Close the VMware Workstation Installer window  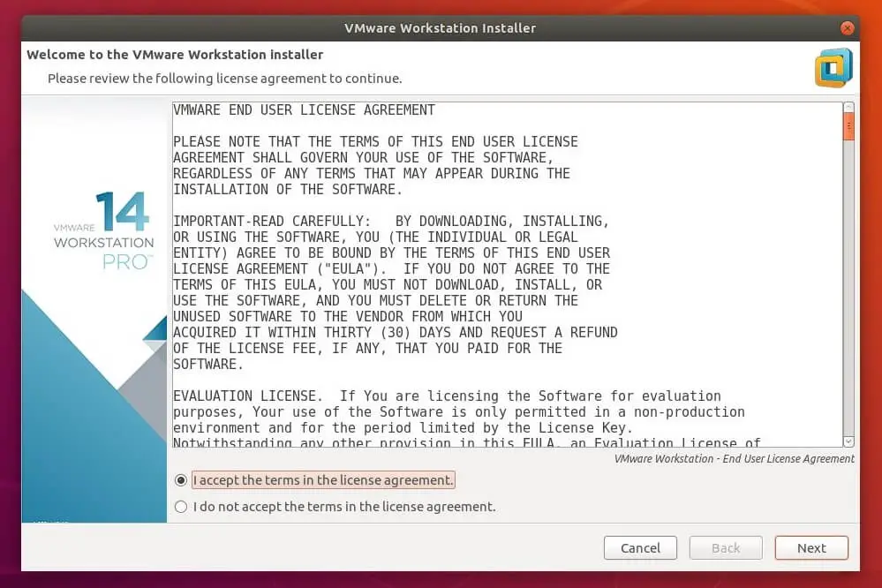pos(847,27)
